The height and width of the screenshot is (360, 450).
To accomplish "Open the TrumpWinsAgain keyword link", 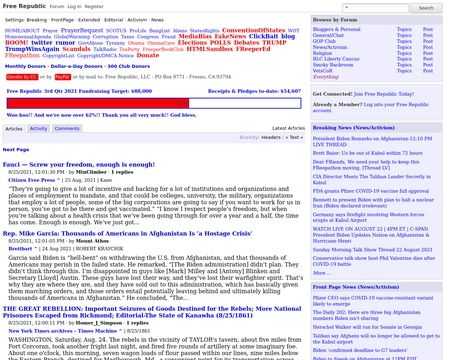I will tap(32, 49).
